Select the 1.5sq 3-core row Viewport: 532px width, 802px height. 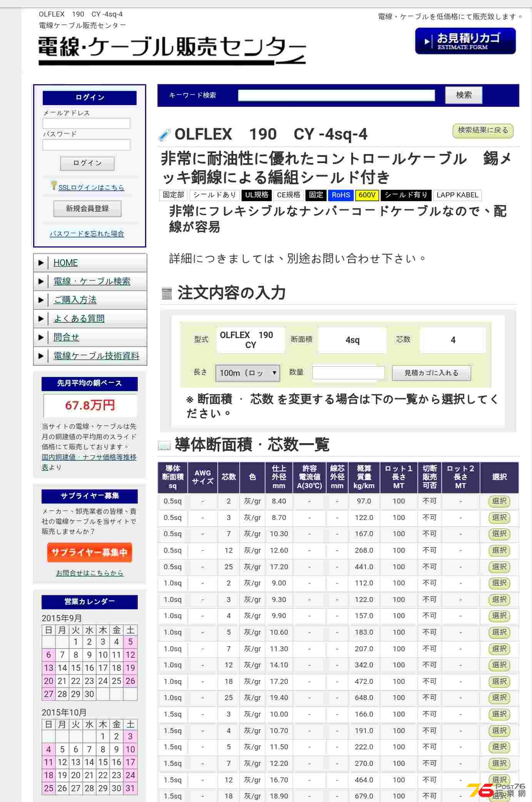click(x=499, y=714)
